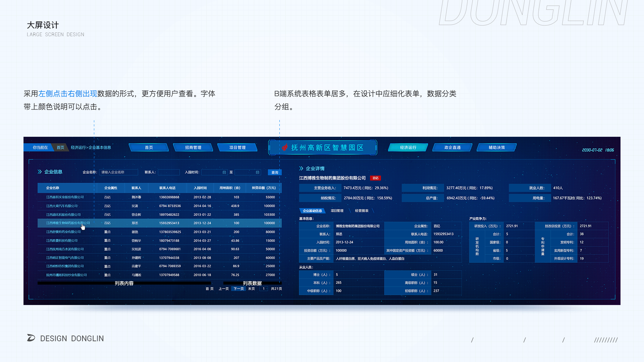Click the 纳税情况 value 2784.00万元
644x362 pixels.
pyautogui.click(x=368, y=198)
